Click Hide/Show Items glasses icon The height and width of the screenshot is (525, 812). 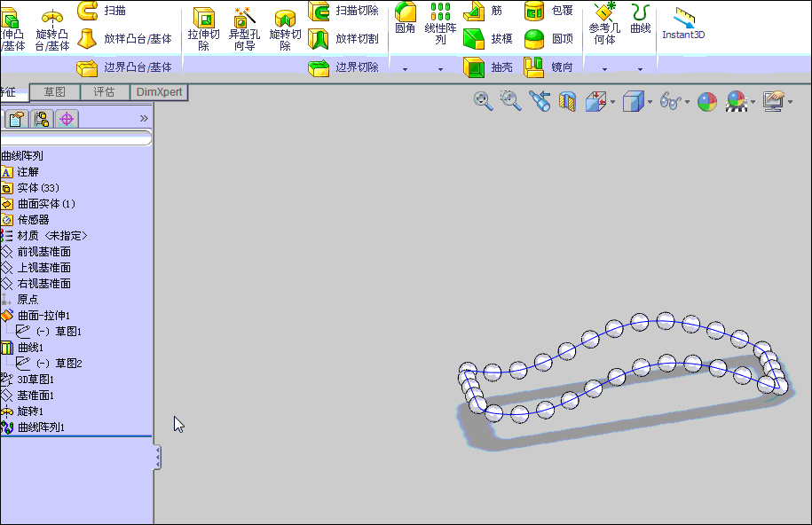[671, 101]
